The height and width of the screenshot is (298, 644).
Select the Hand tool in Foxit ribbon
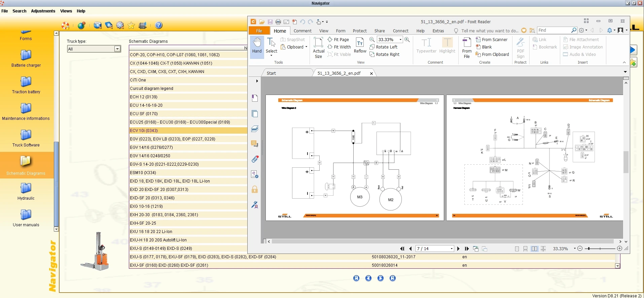(x=257, y=46)
